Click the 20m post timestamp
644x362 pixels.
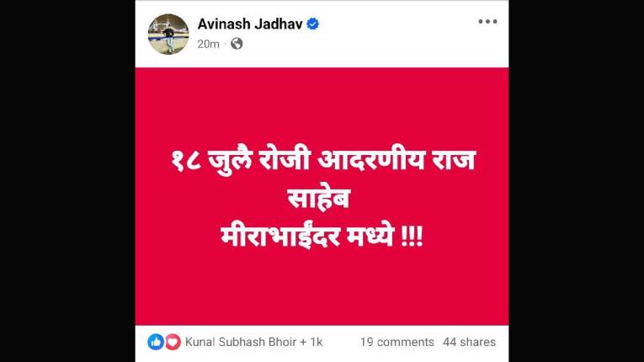pyautogui.click(x=208, y=44)
